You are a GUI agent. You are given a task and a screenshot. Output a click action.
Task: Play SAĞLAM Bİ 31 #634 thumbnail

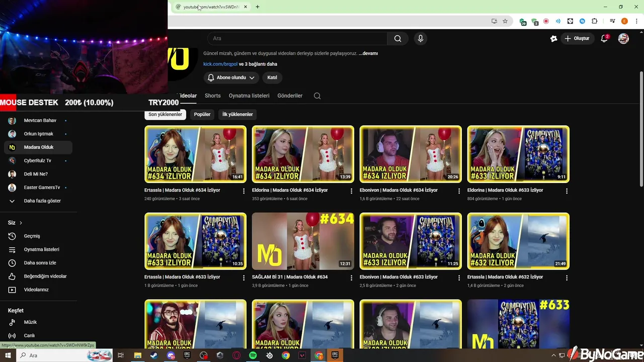(303, 241)
